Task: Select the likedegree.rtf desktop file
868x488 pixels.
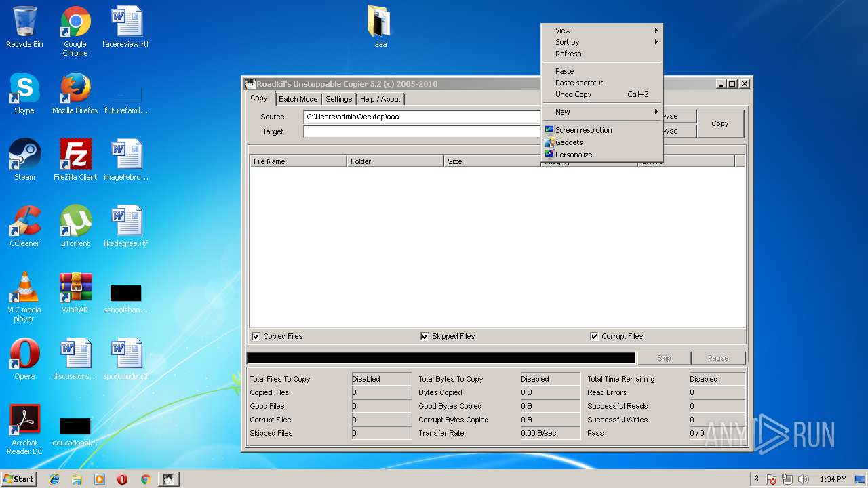Action: pos(126,226)
